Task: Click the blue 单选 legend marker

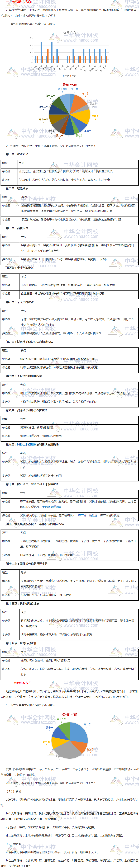Action: pos(63,76)
